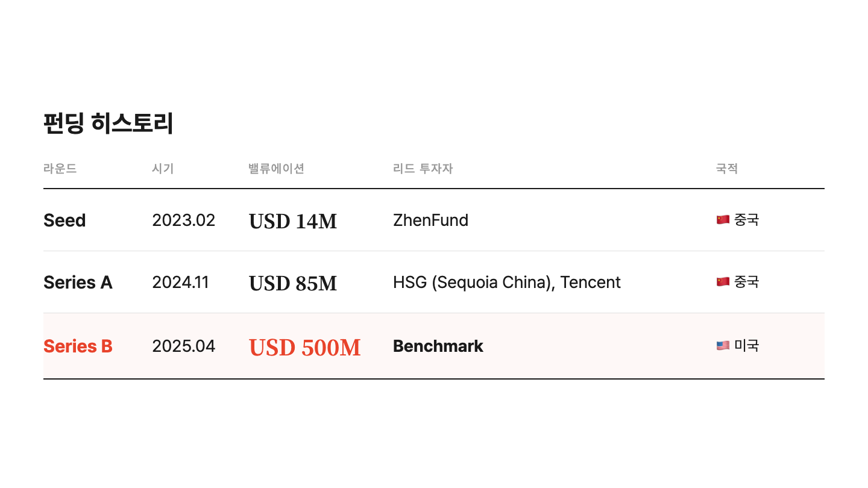Viewport: 868px width, 488px height.
Task: Select the 2023.02 date cell
Action: (183, 221)
